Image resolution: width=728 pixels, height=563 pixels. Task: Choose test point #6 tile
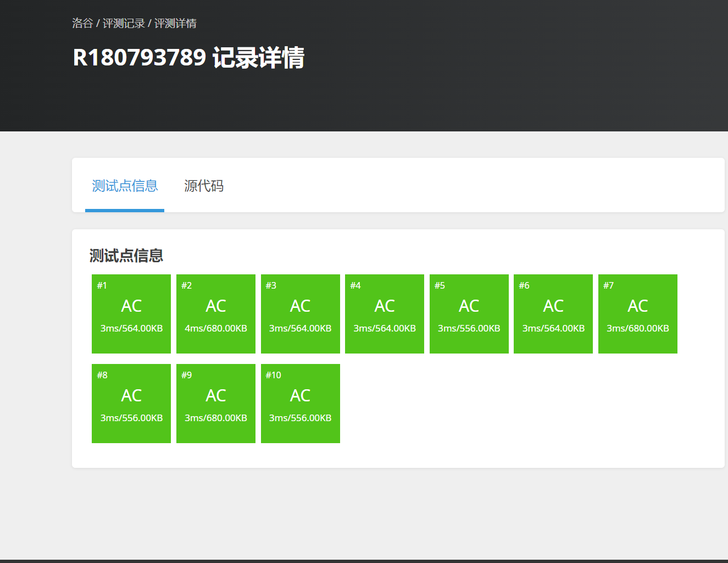point(553,314)
